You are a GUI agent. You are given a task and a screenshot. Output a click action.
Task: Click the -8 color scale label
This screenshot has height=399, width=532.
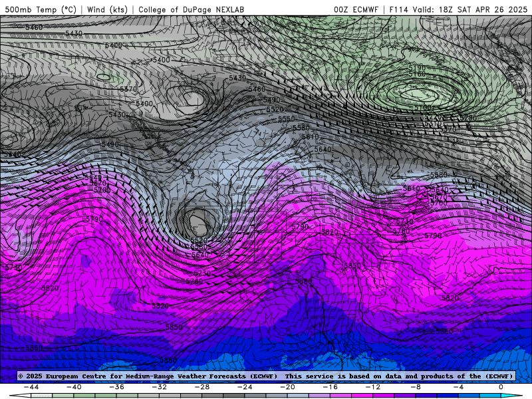tap(416, 387)
